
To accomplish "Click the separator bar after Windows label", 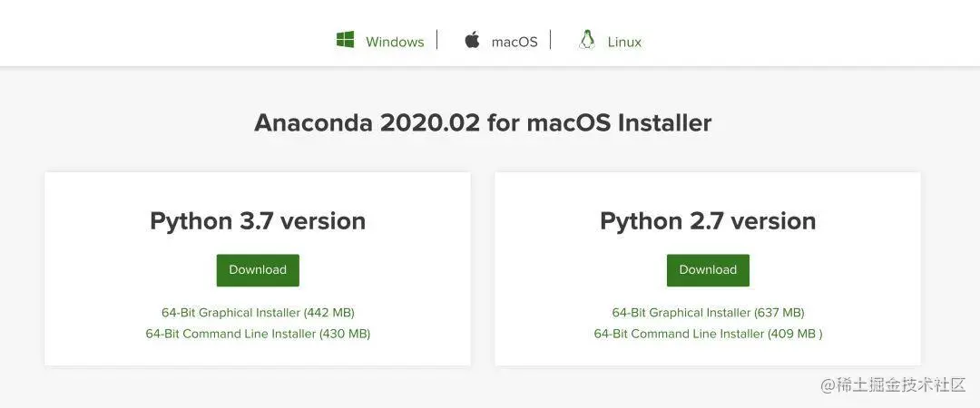I will coord(436,40).
